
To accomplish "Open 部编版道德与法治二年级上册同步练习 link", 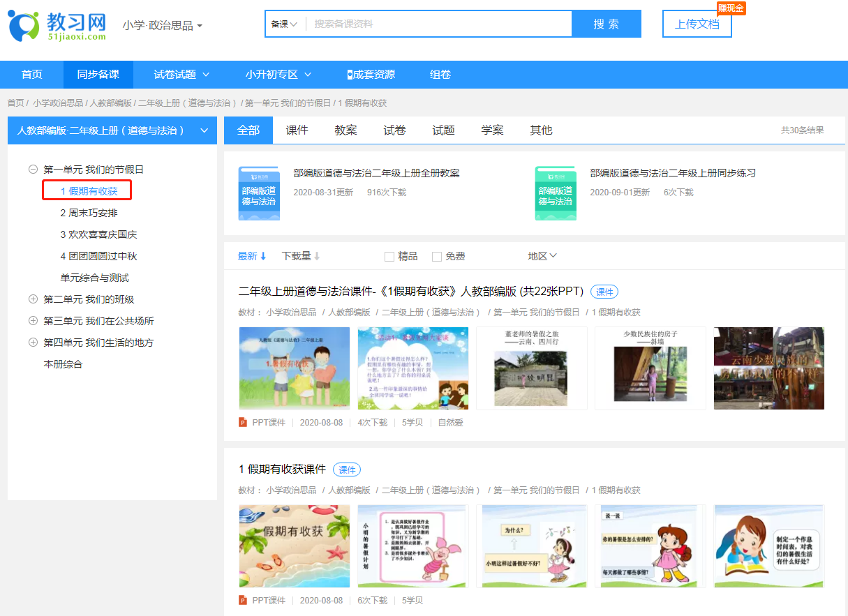I will point(673,173).
